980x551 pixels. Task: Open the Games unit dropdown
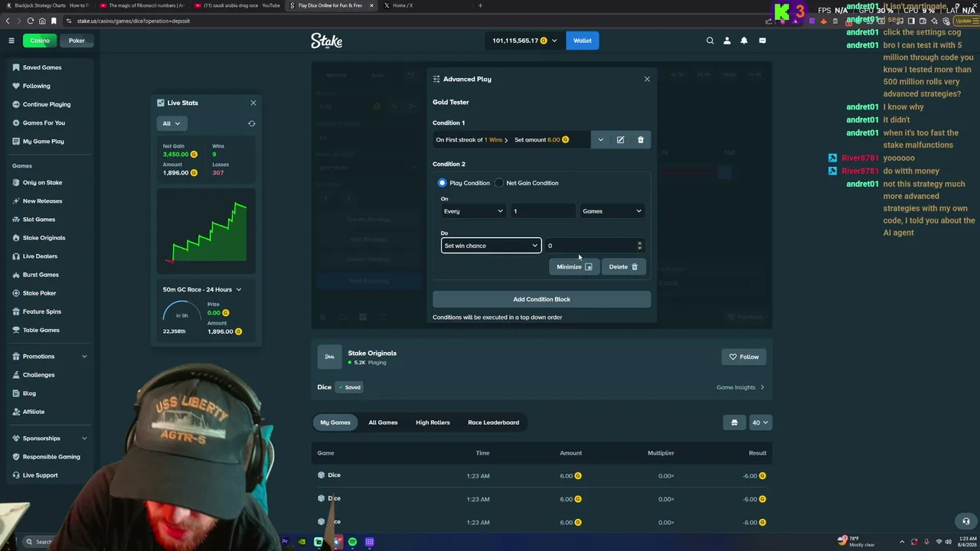(612, 211)
